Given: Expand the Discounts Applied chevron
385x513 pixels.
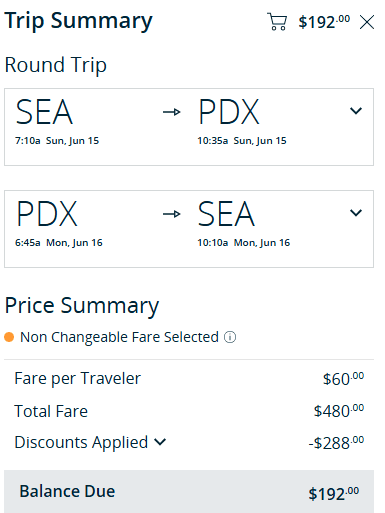Looking at the screenshot, I should click(160, 442).
